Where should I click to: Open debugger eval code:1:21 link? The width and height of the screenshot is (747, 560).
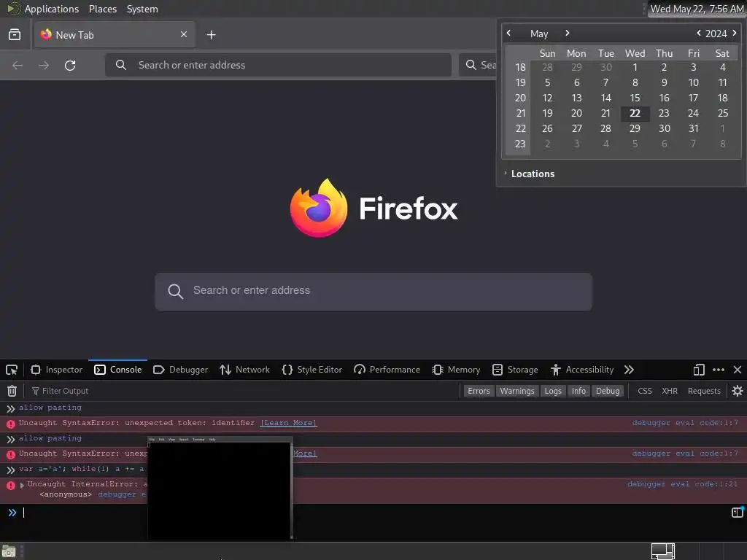click(x=682, y=484)
